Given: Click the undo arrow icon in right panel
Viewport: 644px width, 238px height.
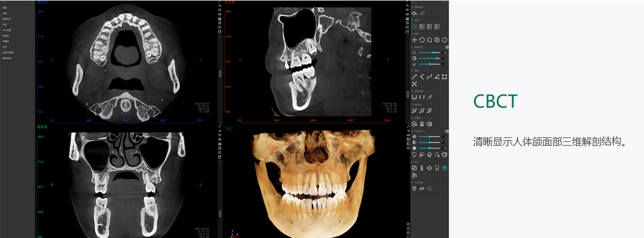Looking at the screenshot, I should tap(414, 13).
